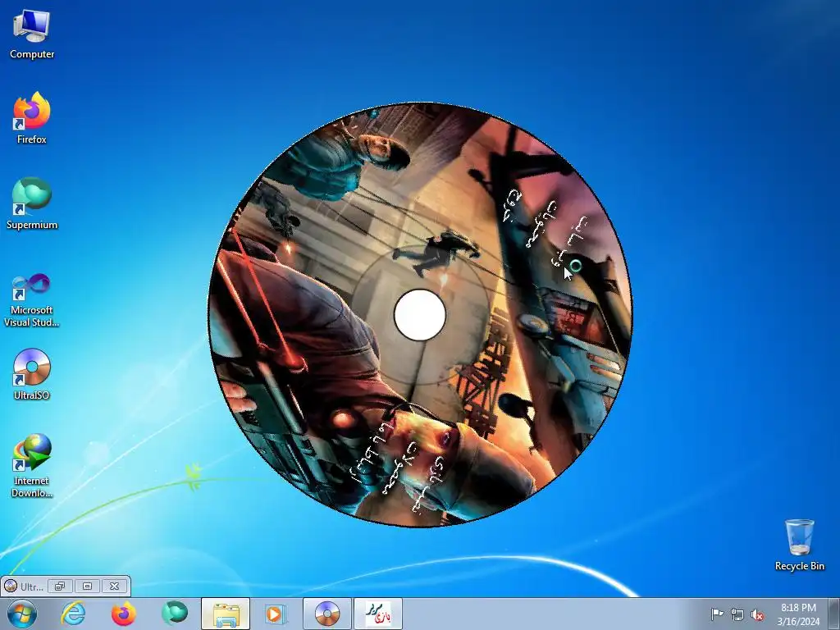Select the Recycle Bin desktop icon
This screenshot has width=840, height=630.
799,545
